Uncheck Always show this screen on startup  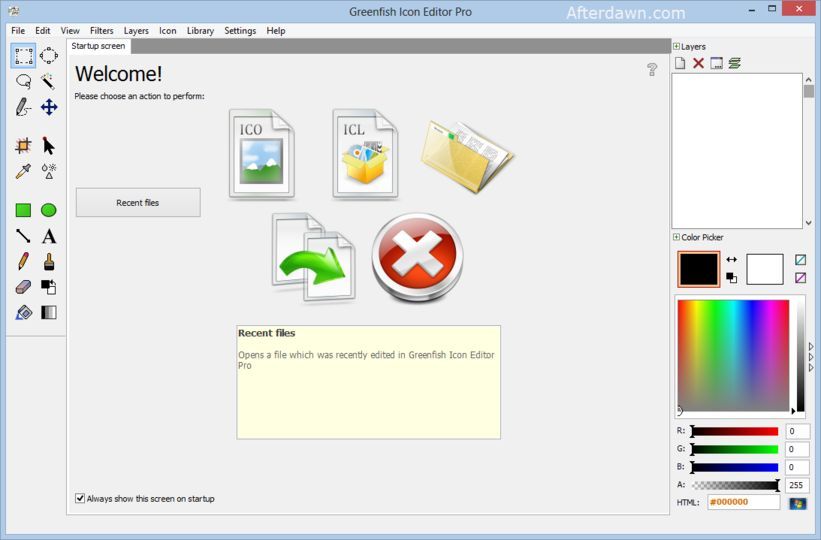pyautogui.click(x=80, y=498)
